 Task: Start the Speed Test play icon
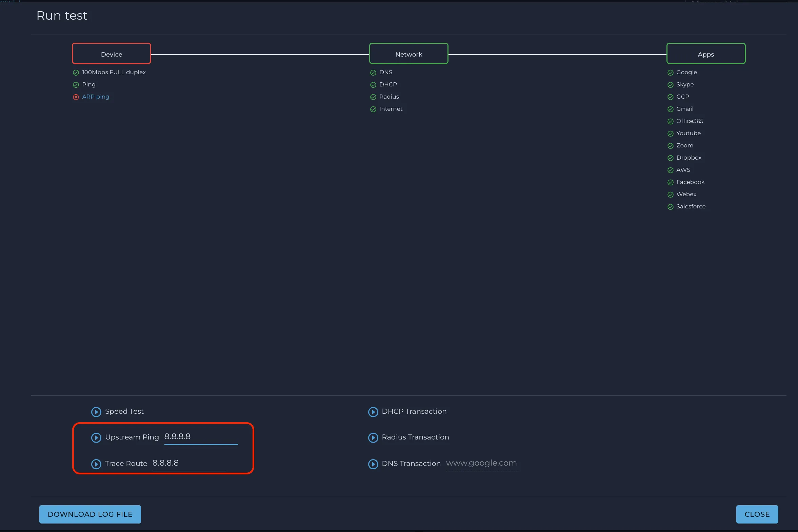tap(96, 412)
